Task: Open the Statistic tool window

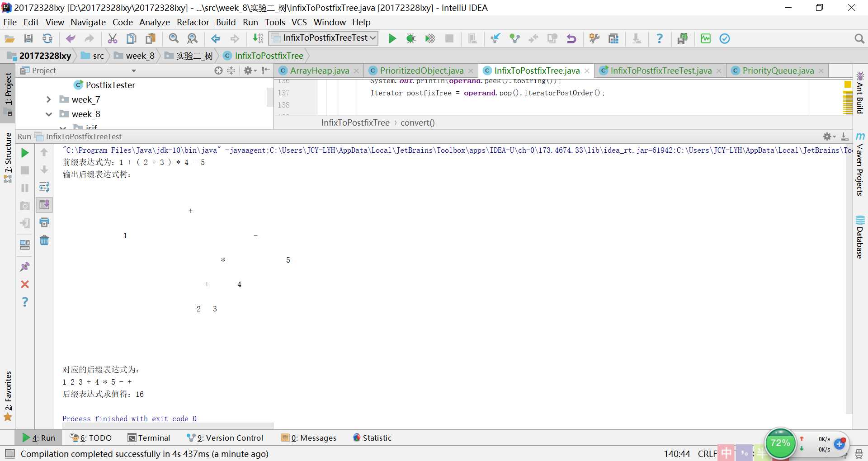Action: click(373, 437)
